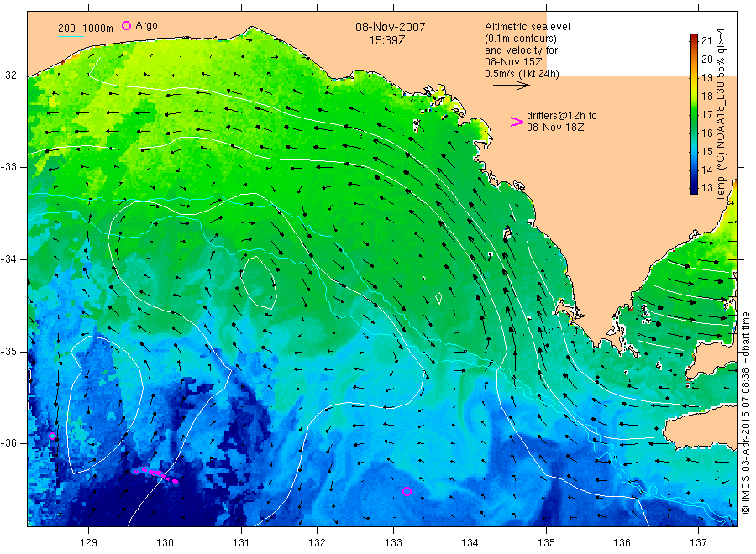The height and width of the screenshot is (554, 756).
Task: Click the '08-Nov 18Z' drifters text
Action: coord(555,128)
